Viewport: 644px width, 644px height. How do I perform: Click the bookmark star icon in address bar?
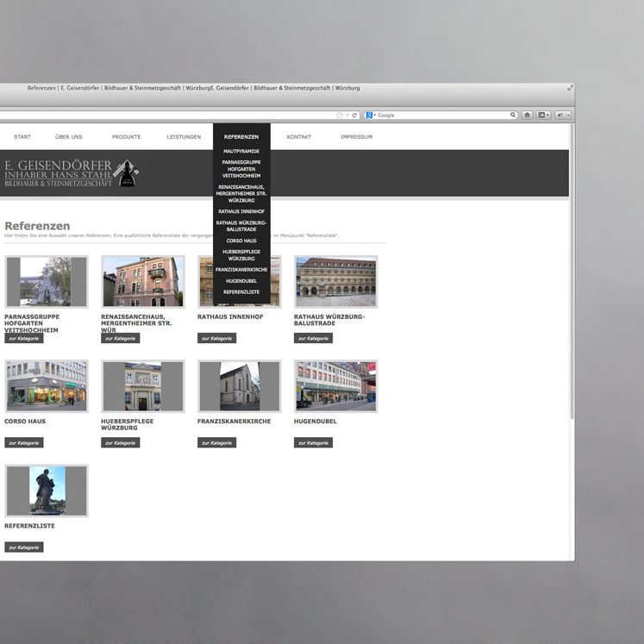tap(339, 115)
